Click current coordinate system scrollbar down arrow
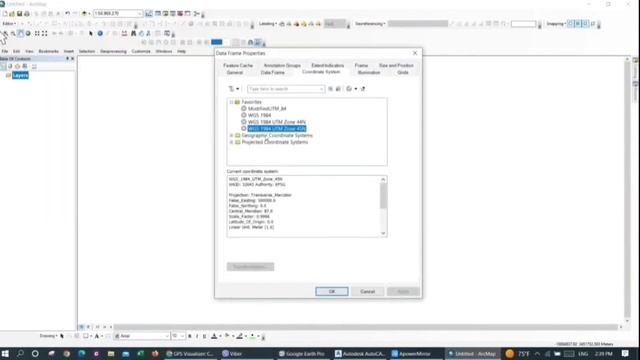640x360 pixels. tap(383, 233)
